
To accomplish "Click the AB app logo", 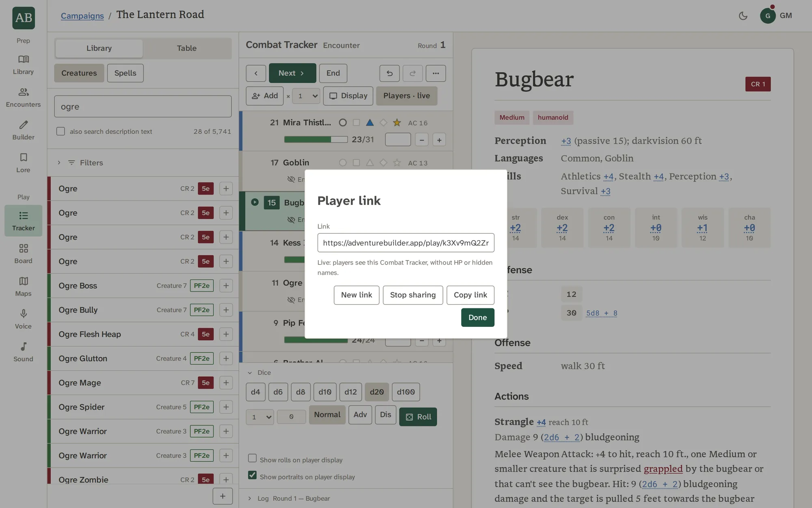I will coord(24,18).
